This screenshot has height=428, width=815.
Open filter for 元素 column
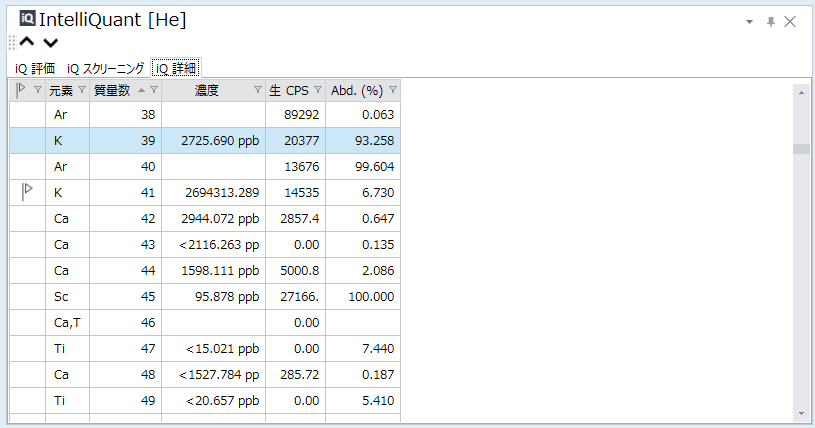(x=82, y=90)
